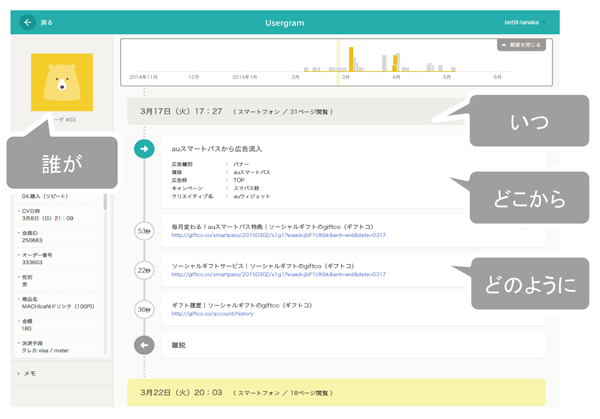Viewport: 600px width, 419px height.
Task: Click the yellow April bar in chart
Action: [x=395, y=63]
